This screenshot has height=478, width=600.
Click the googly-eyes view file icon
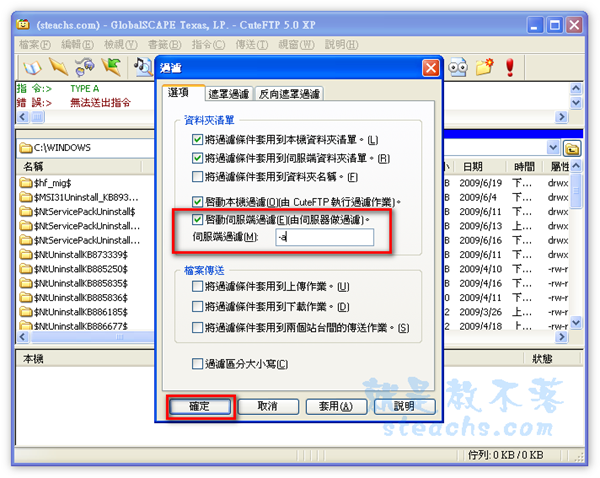458,67
